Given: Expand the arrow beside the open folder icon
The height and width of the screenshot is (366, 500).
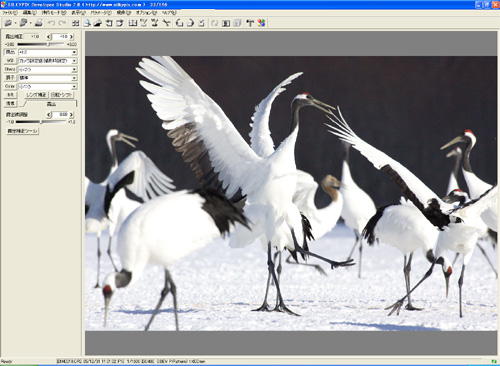Looking at the screenshot, I should [30, 23].
